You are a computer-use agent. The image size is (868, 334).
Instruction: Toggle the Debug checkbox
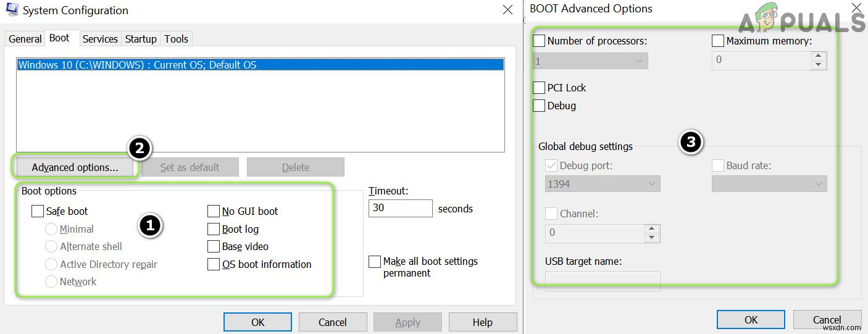(539, 106)
